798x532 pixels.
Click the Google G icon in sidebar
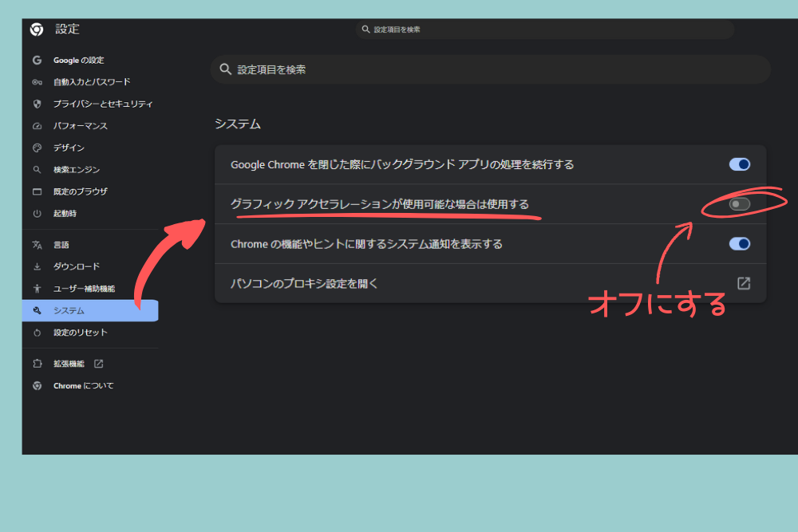click(x=37, y=60)
